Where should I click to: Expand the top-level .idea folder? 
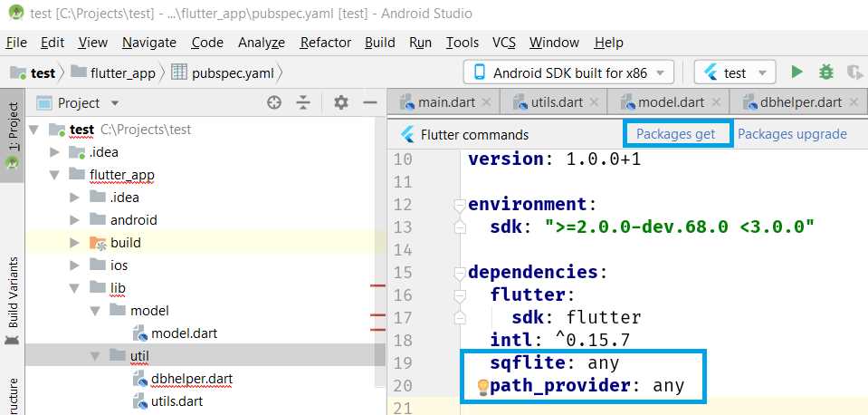click(54, 152)
